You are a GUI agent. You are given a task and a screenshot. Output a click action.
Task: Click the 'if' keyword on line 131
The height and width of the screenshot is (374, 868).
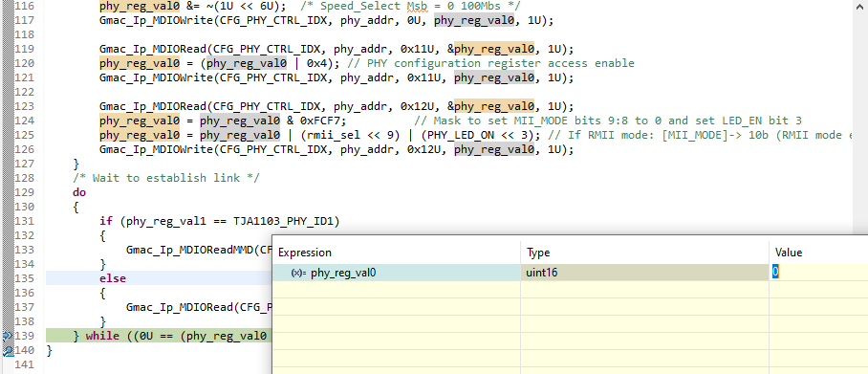pyautogui.click(x=106, y=221)
